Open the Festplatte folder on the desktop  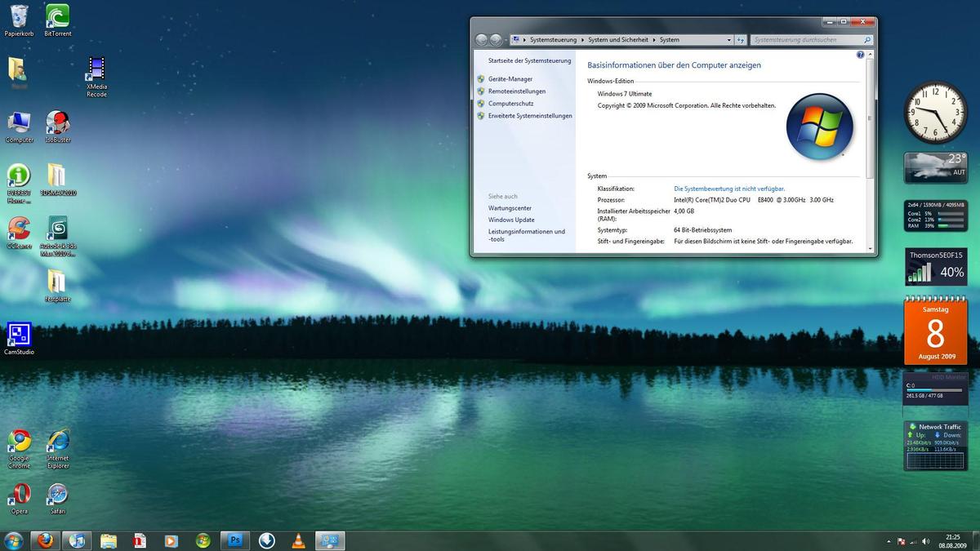57,286
